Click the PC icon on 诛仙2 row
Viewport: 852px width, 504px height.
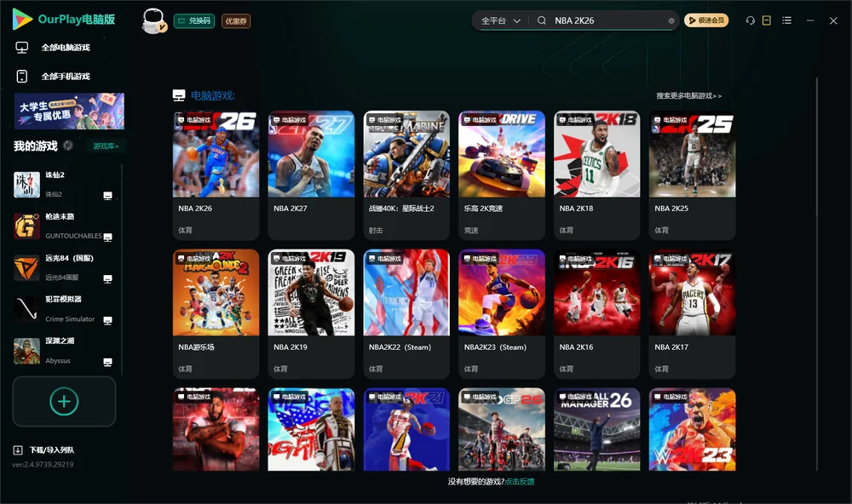pyautogui.click(x=107, y=196)
